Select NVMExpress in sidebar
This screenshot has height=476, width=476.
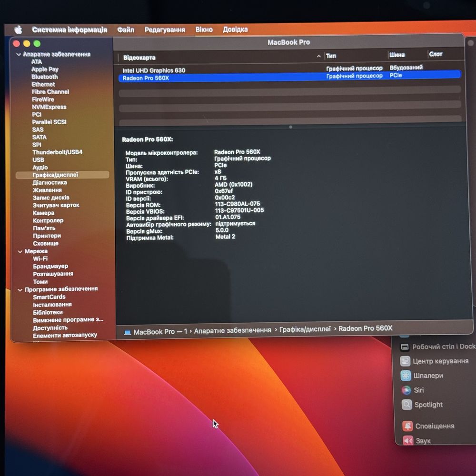pos(49,107)
